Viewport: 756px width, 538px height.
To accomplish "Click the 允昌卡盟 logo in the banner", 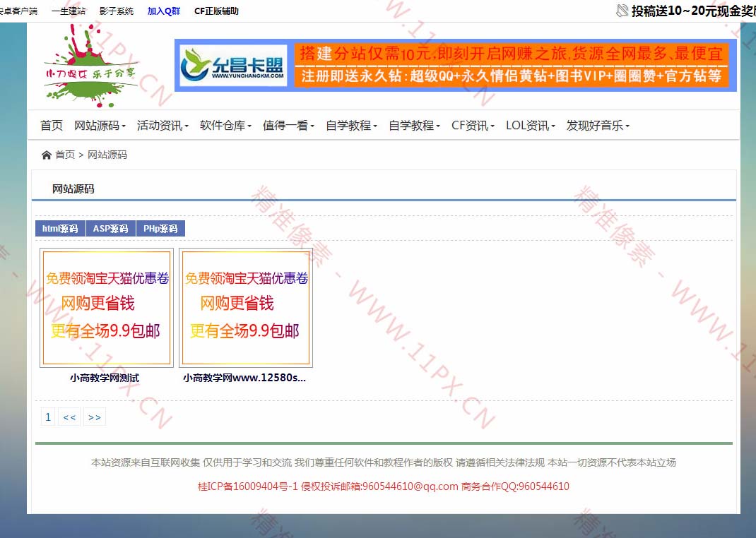I will coord(233,66).
